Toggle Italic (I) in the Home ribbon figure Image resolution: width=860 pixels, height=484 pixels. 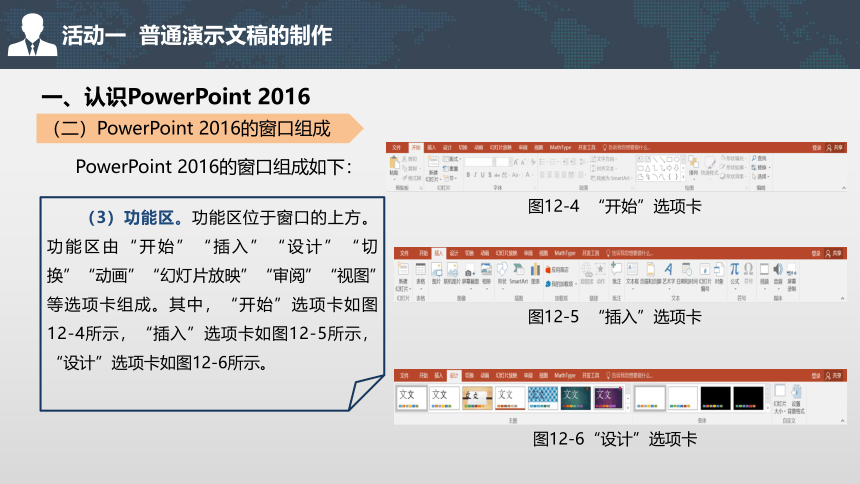(x=476, y=175)
